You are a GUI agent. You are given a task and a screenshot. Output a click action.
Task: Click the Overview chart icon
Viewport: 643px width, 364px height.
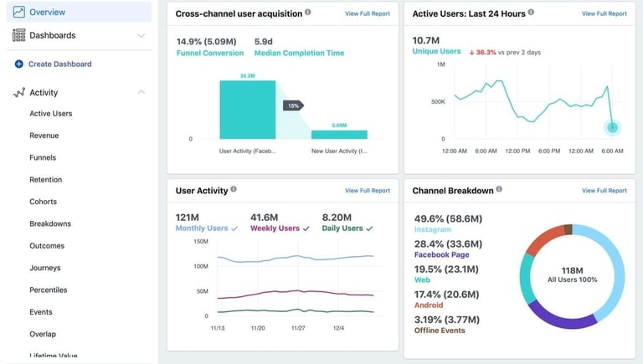pos(19,12)
